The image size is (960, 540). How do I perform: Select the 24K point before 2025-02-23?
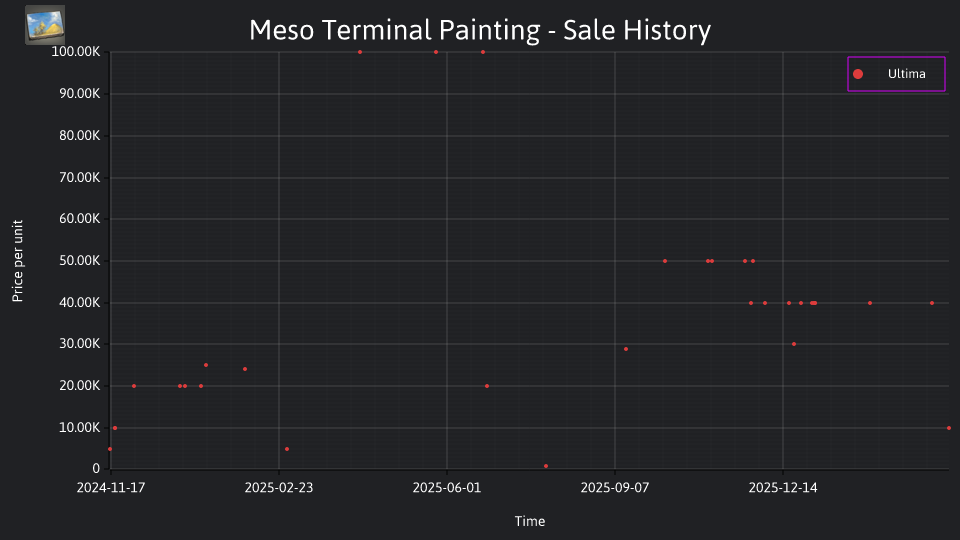coord(245,369)
